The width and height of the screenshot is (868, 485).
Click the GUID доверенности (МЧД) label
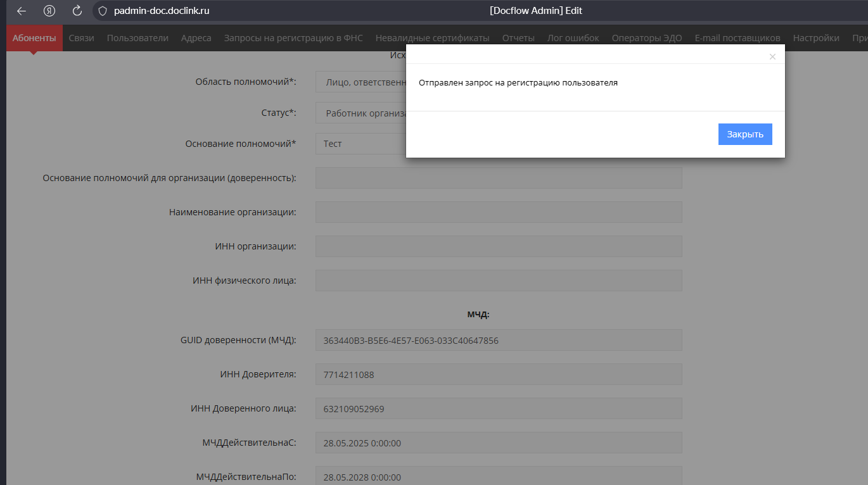(x=238, y=340)
